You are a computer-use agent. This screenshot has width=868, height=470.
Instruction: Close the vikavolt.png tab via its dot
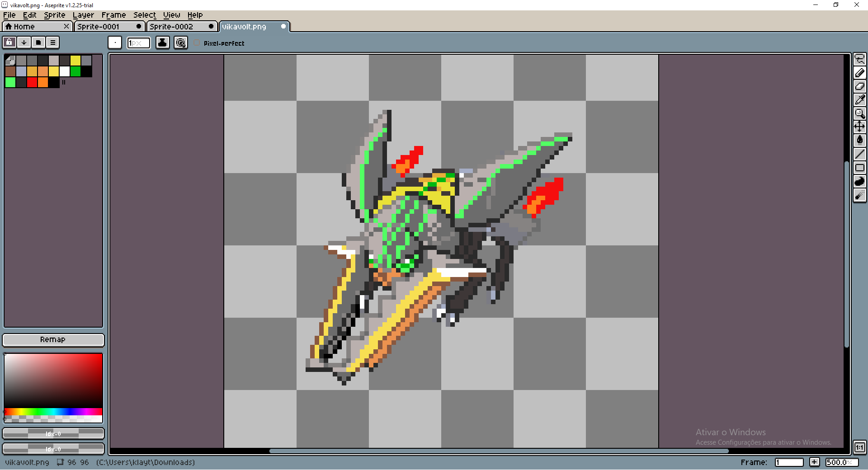point(283,26)
